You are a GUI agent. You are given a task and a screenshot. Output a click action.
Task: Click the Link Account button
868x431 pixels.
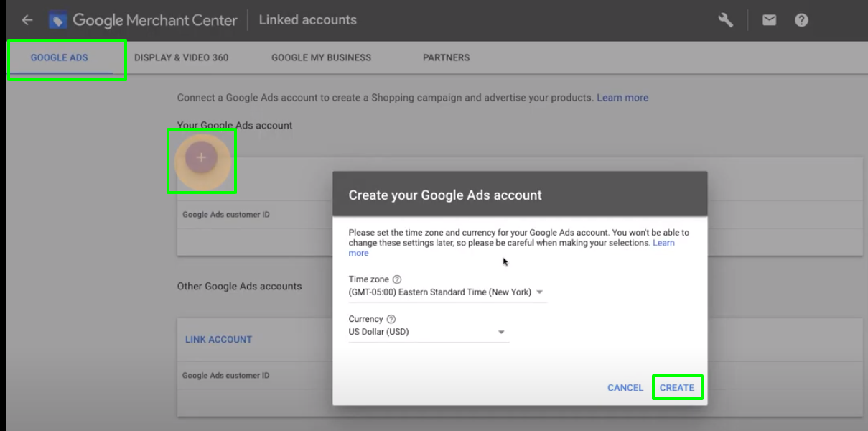click(219, 339)
